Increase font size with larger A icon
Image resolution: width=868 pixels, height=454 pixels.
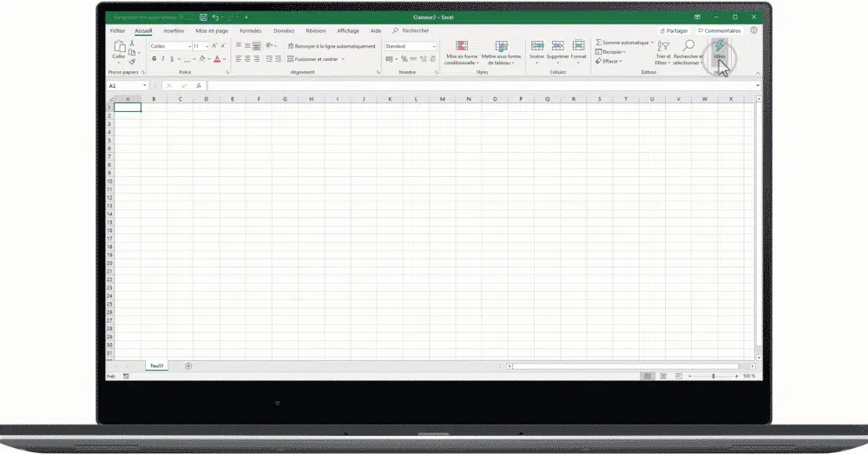(214, 46)
